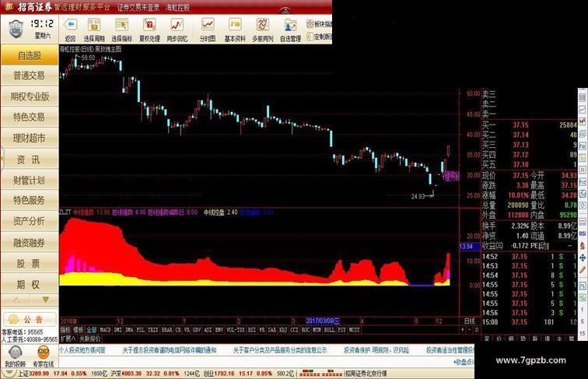Select the MCST indicator tab
588x379 pixels.
(354, 330)
